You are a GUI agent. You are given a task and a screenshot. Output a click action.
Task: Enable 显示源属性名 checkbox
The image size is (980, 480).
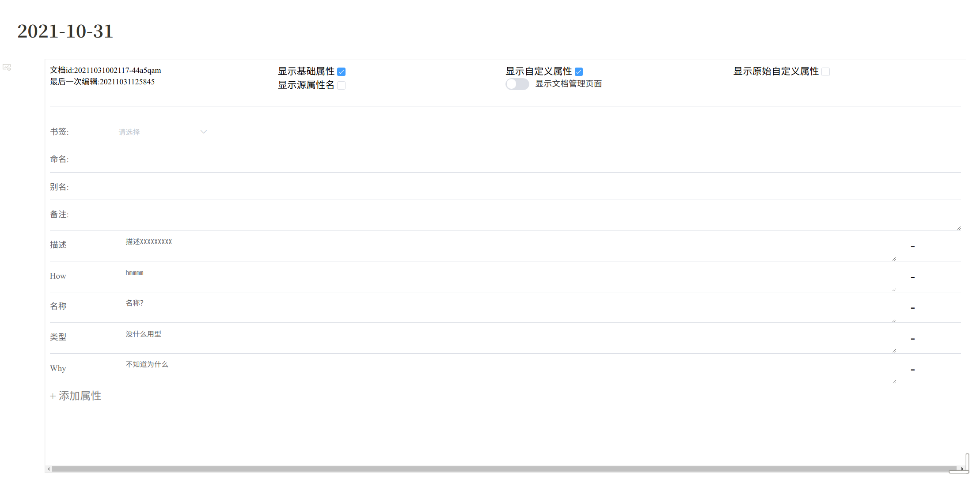341,85
